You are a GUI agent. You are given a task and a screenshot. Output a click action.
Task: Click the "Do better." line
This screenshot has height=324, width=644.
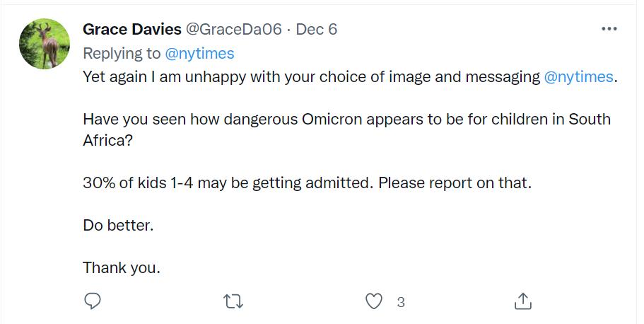pos(118,226)
